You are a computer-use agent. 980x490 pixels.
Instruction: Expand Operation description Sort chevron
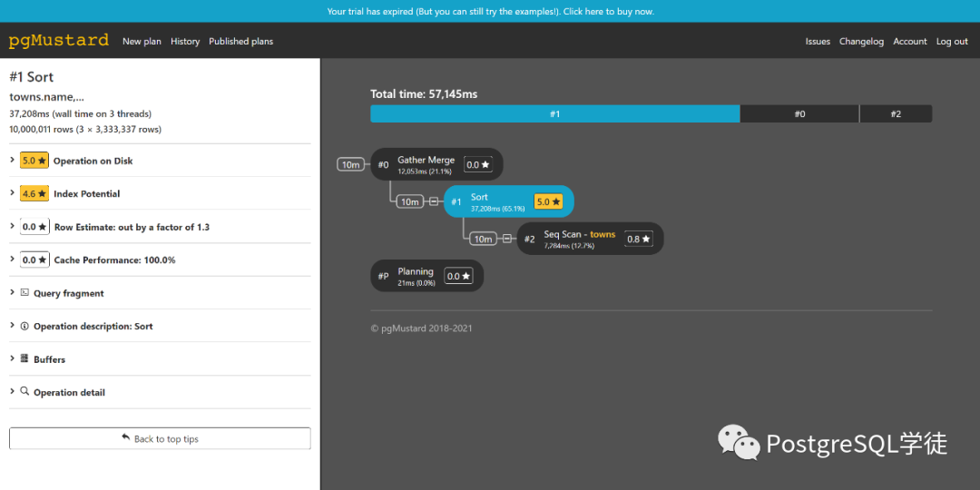click(x=13, y=326)
